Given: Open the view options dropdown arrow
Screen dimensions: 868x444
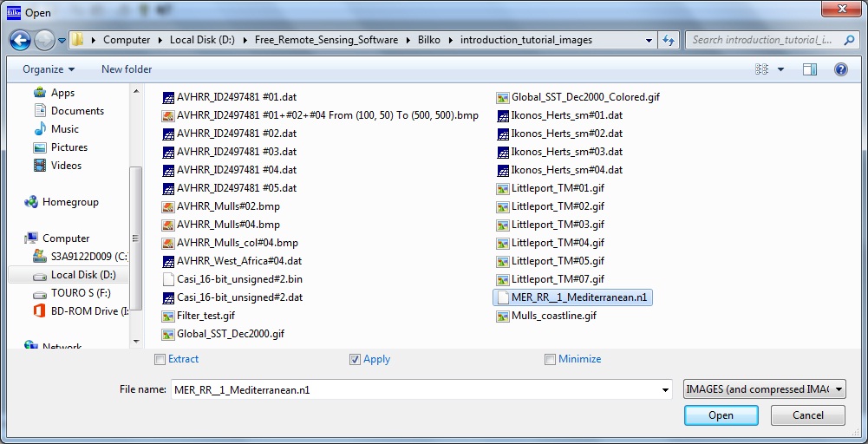Looking at the screenshot, I should pos(780,69).
